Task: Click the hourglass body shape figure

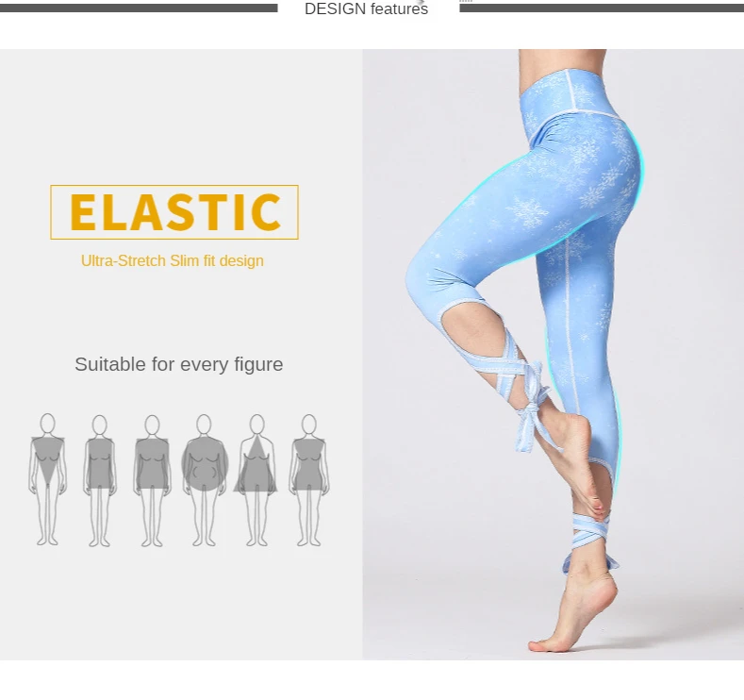Action: tap(309, 480)
